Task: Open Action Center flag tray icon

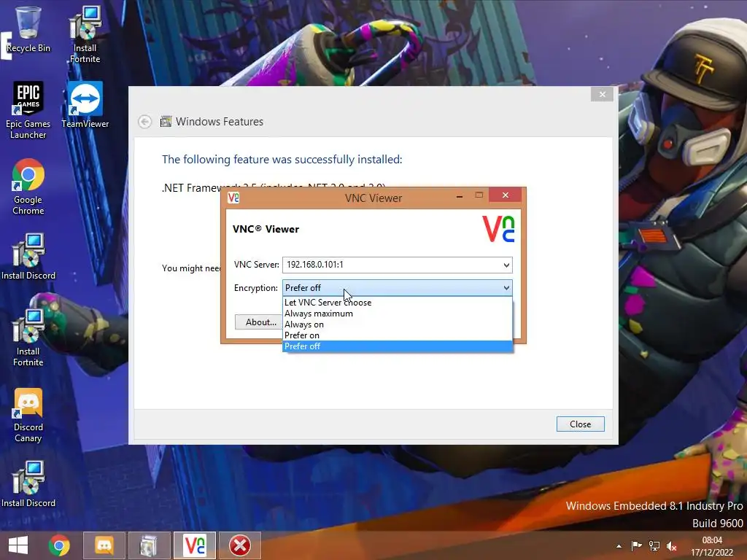Action: tap(636, 545)
